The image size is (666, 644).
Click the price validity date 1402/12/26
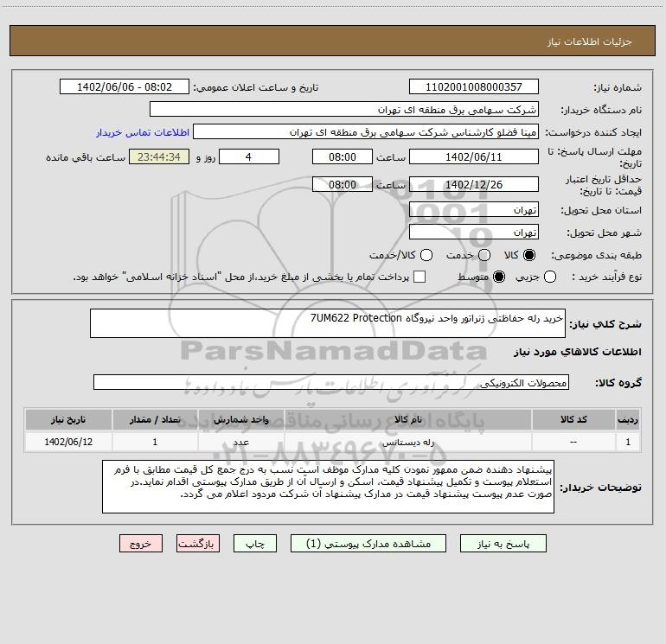(x=474, y=184)
